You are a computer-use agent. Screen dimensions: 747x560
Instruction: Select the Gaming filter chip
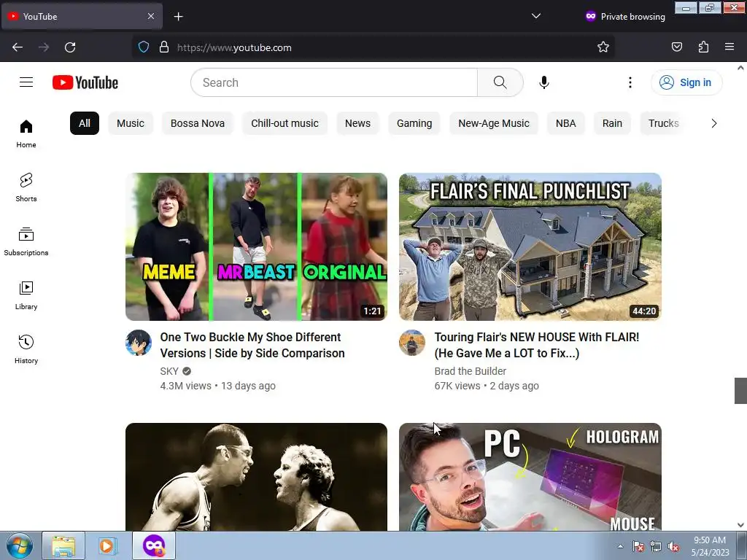point(414,123)
